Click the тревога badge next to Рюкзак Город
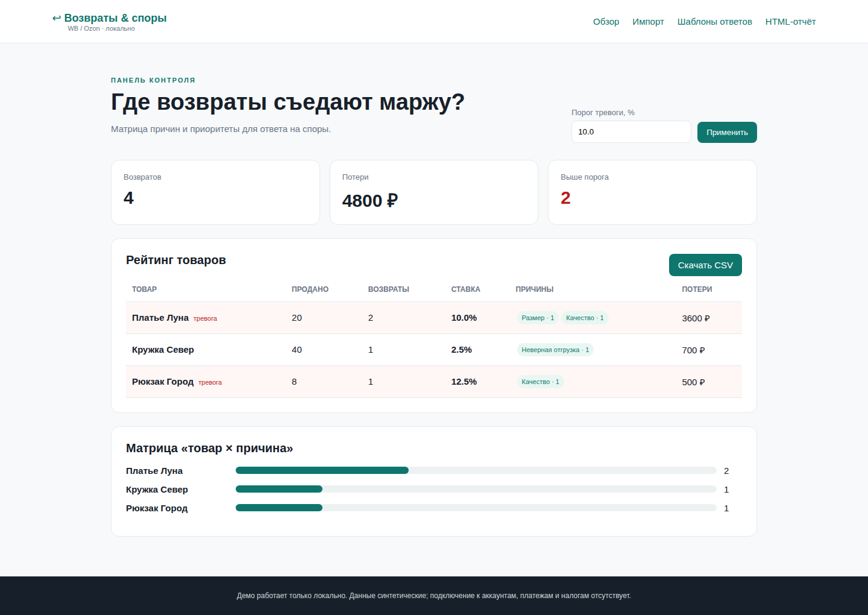 tap(210, 382)
